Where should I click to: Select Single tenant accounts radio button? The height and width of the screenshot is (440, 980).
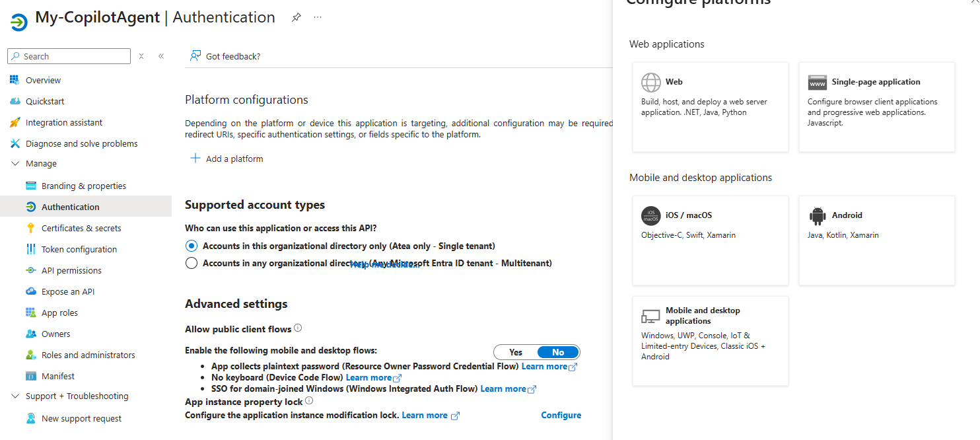click(192, 246)
